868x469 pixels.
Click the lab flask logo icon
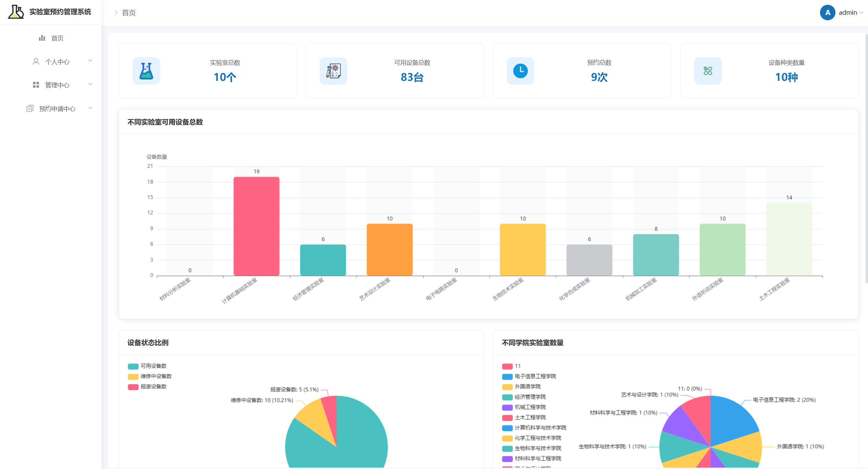pos(16,12)
